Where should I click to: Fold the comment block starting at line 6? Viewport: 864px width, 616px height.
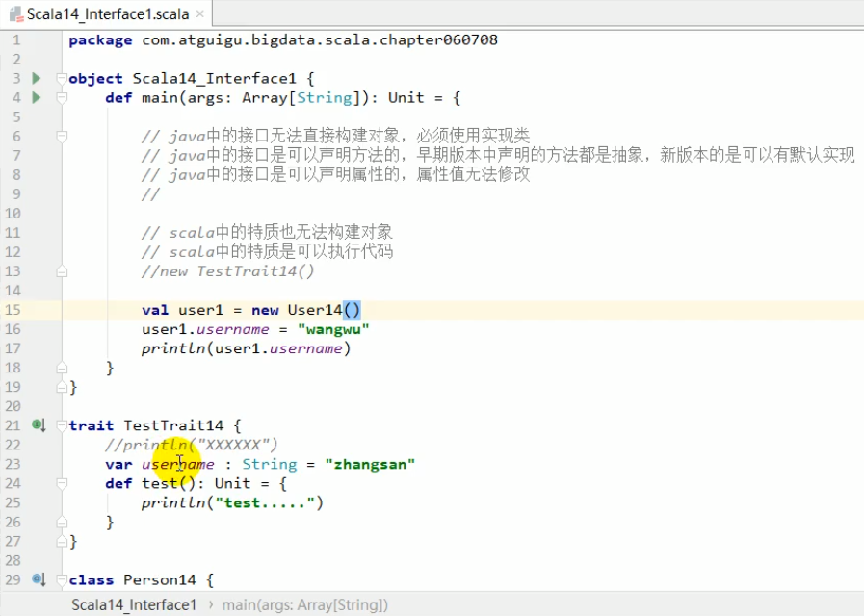[62, 136]
